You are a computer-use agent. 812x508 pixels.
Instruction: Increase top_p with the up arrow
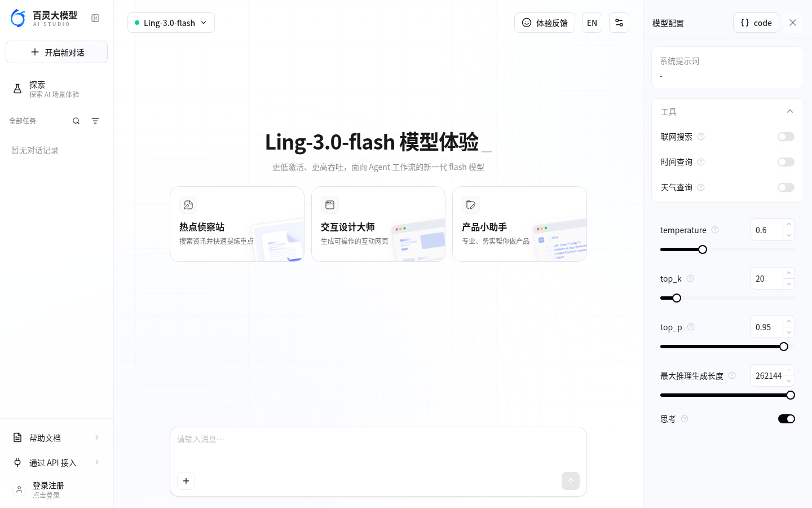coord(789,322)
